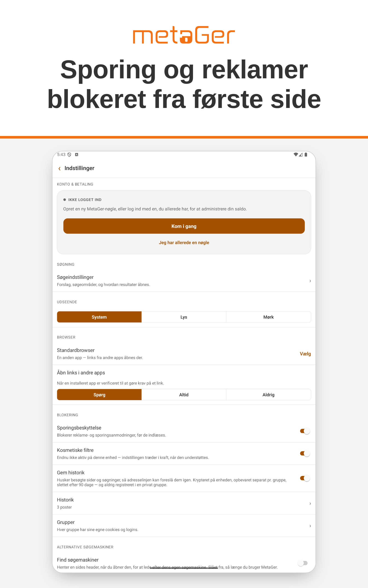Click the Sporingsbeskyttelse label
Viewport: 368px width, 588px height.
[x=79, y=428]
